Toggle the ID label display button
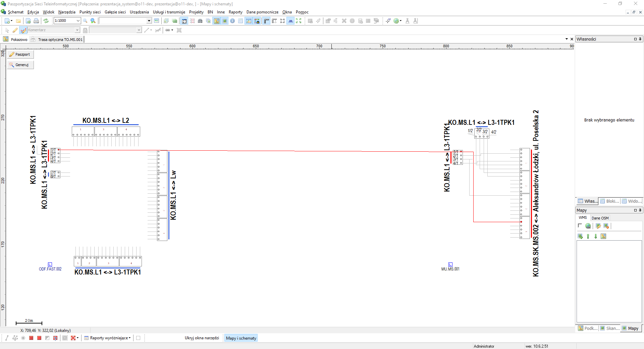Image resolution: width=644 pixels, height=349 pixels. pyautogui.click(x=290, y=21)
